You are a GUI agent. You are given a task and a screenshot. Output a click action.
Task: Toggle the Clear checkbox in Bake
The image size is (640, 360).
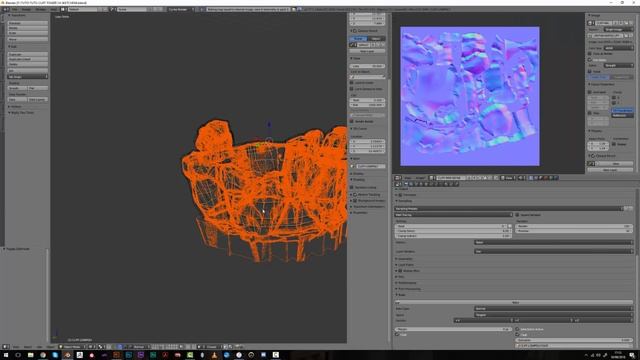pos(397,335)
